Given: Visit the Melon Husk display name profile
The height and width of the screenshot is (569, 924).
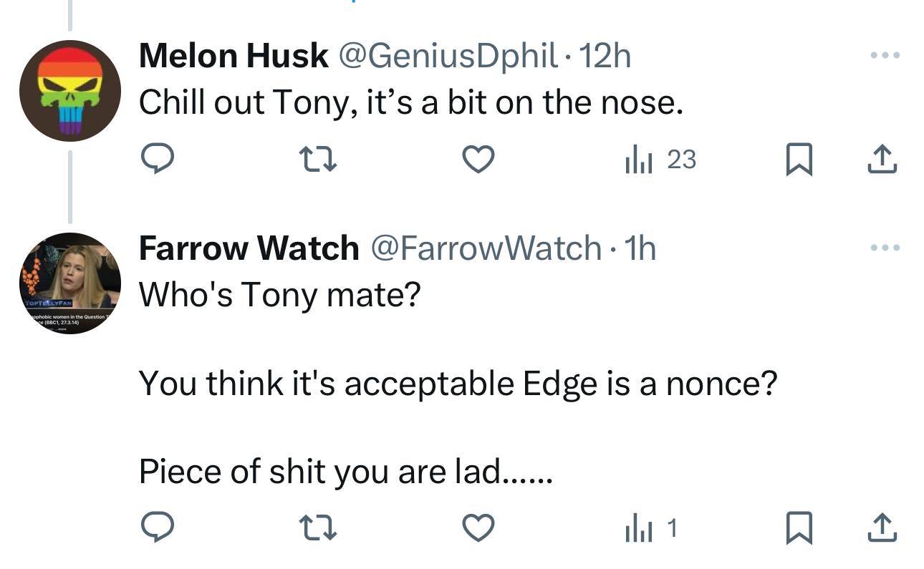Looking at the screenshot, I should click(234, 56).
